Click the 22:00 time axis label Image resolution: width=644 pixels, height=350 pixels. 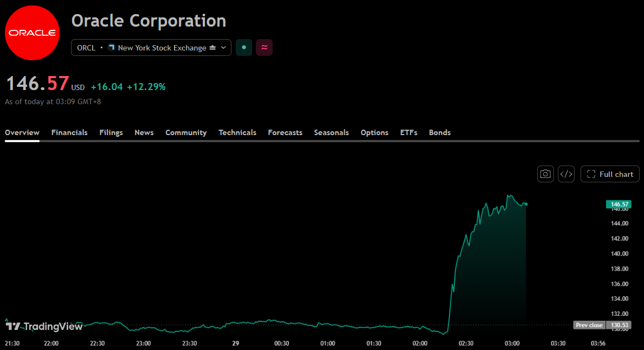coord(51,343)
